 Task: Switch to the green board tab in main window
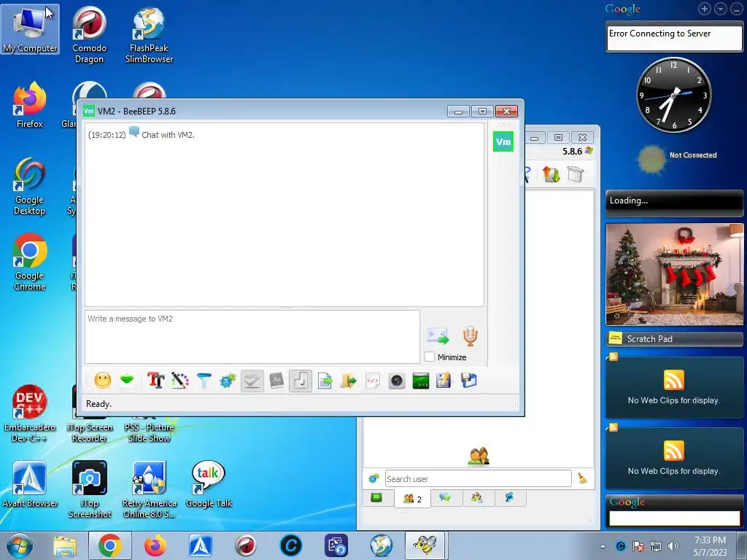coord(376,498)
